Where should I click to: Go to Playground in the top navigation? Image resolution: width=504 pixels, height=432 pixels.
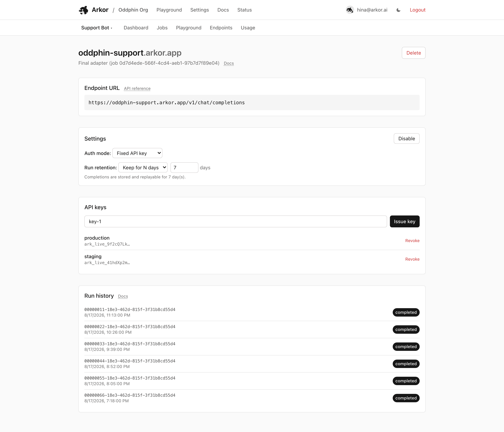pyautogui.click(x=169, y=10)
